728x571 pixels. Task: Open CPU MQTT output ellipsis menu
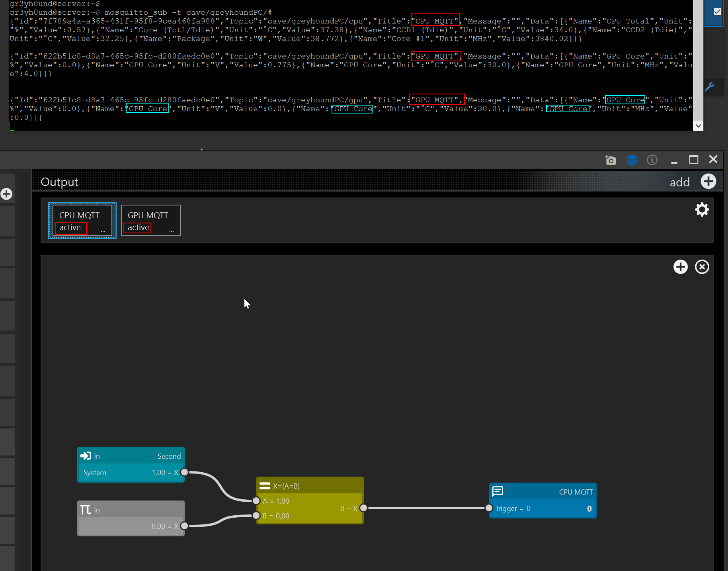103,231
